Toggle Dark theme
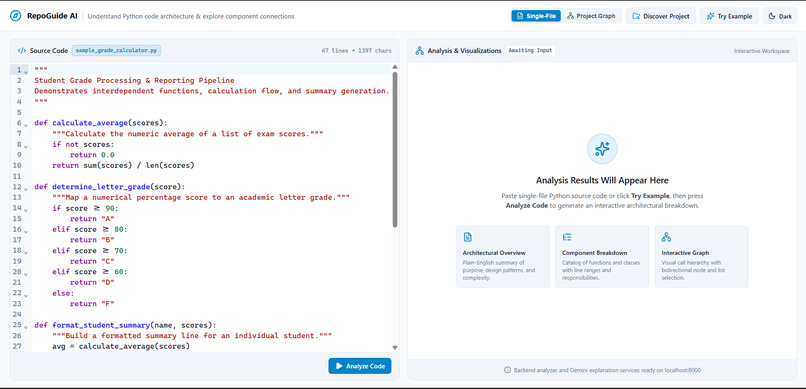Screen dimensions: 806x389 [x=780, y=16]
